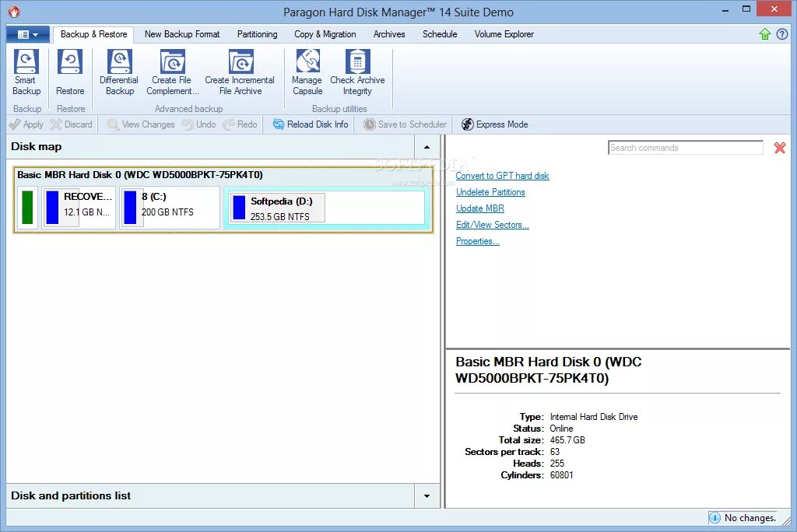Screen dimensions: 797x532
Task: Open View Changes list
Action: tap(141, 124)
